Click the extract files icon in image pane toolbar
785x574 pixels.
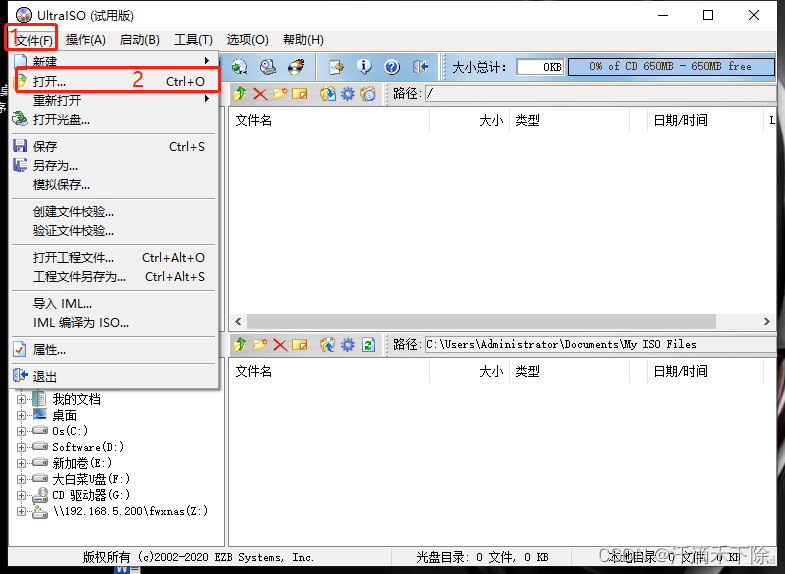[328, 94]
